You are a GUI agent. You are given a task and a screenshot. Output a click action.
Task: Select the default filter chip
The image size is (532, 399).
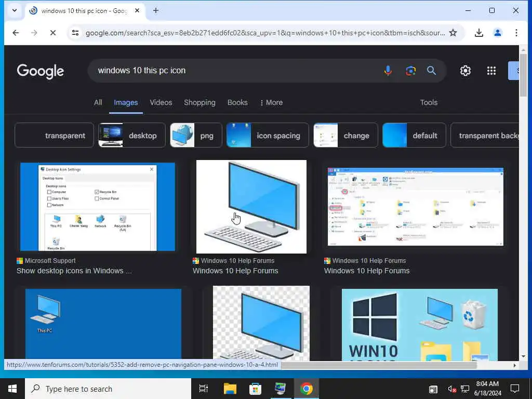(414, 136)
